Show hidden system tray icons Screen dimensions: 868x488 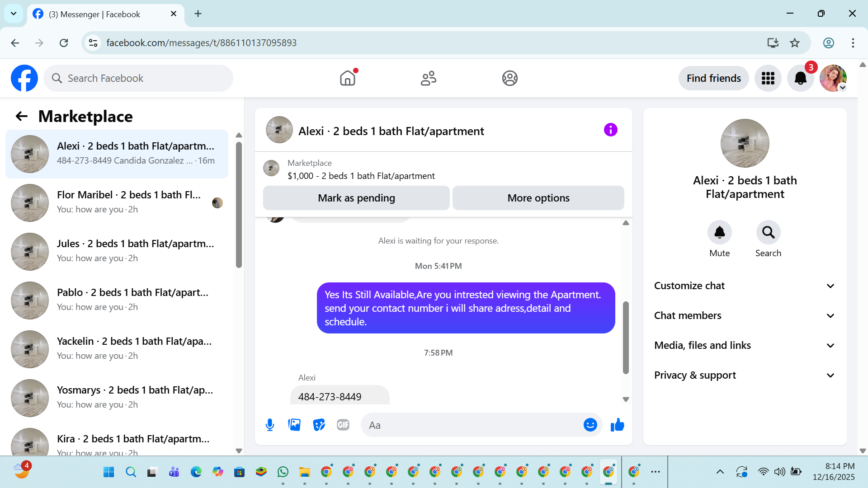click(720, 472)
